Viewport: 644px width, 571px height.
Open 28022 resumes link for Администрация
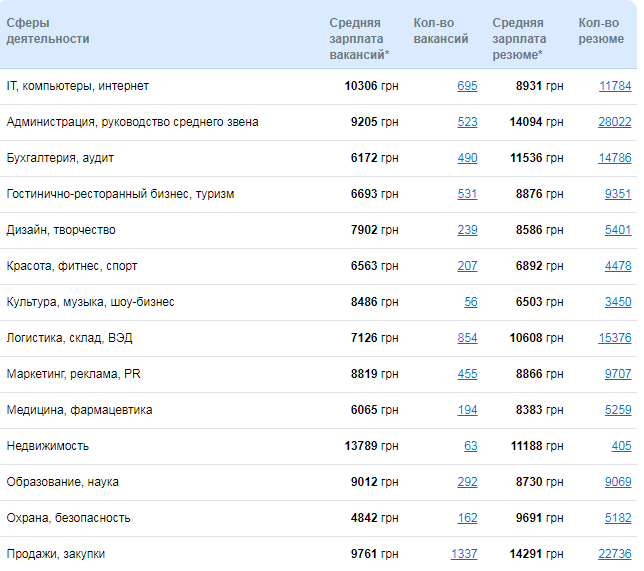click(615, 122)
